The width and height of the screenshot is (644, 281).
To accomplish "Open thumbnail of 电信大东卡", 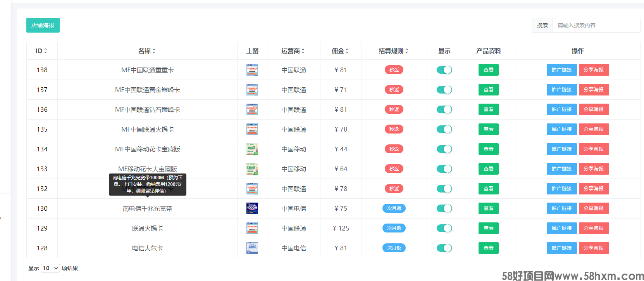I will coord(252,248).
